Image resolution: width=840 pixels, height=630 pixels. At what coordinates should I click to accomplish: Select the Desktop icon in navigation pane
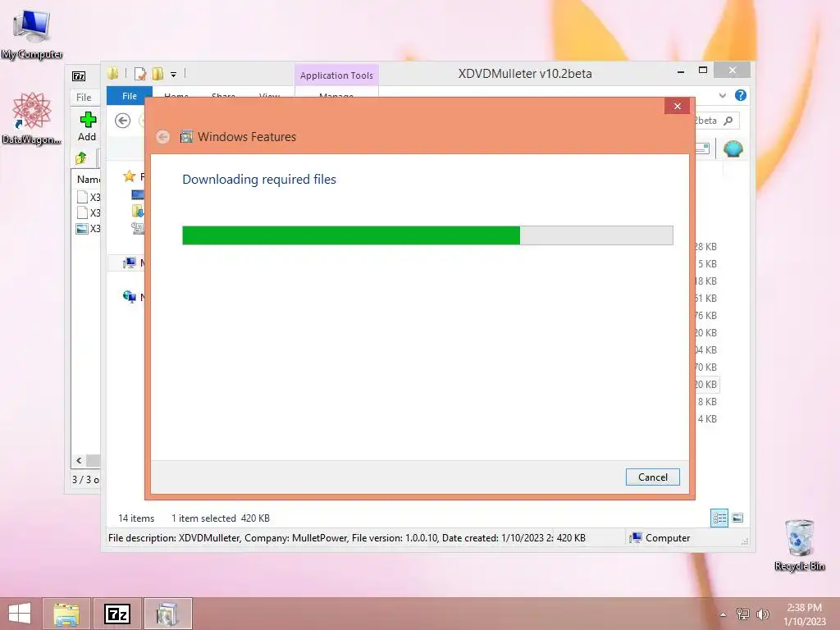138,194
